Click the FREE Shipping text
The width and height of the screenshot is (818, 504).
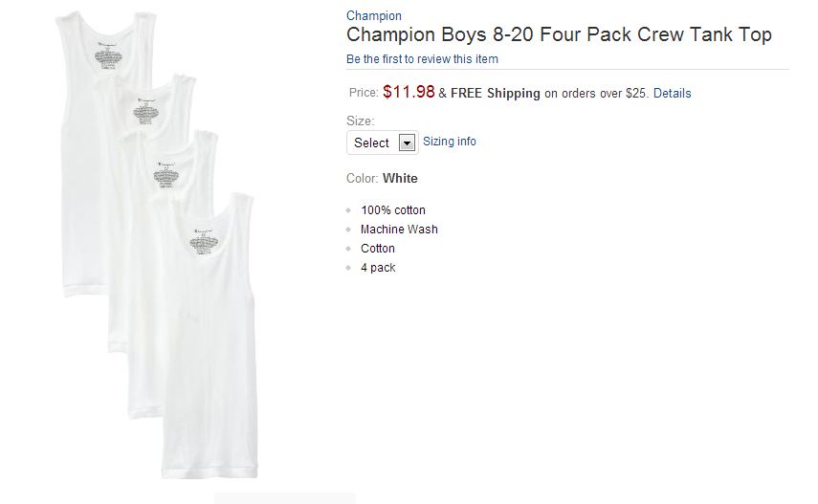(x=496, y=94)
